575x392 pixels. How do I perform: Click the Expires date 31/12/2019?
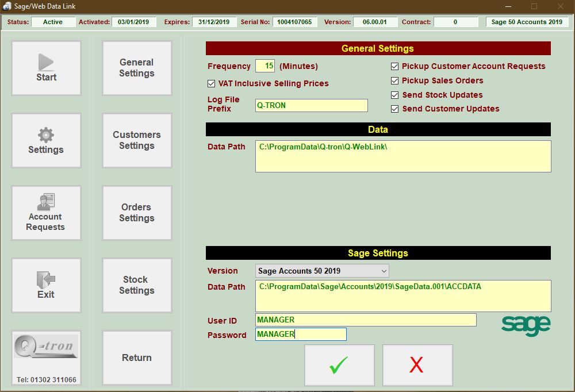[x=214, y=22]
